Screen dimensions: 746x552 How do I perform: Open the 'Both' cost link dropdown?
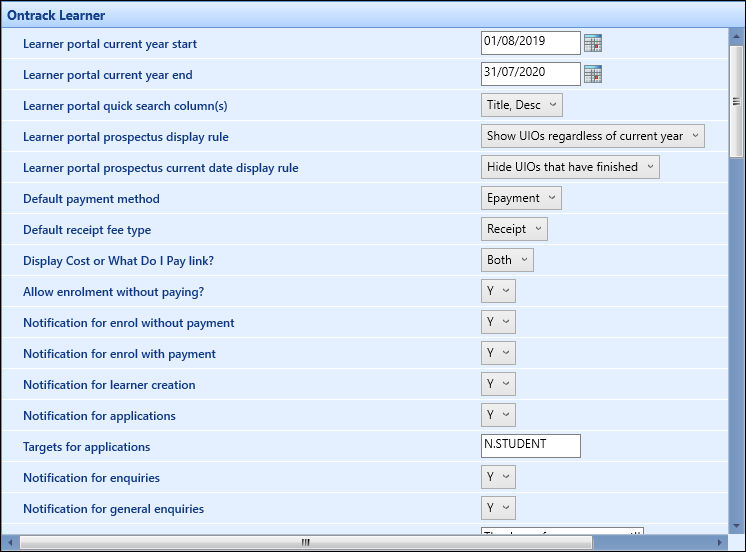point(507,260)
